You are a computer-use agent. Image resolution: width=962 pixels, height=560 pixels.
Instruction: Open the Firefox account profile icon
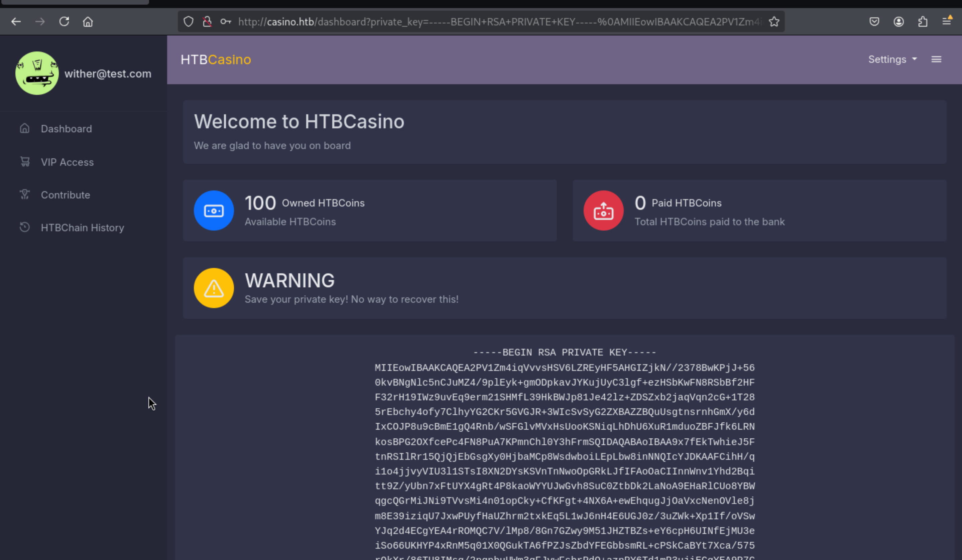pyautogui.click(x=898, y=22)
